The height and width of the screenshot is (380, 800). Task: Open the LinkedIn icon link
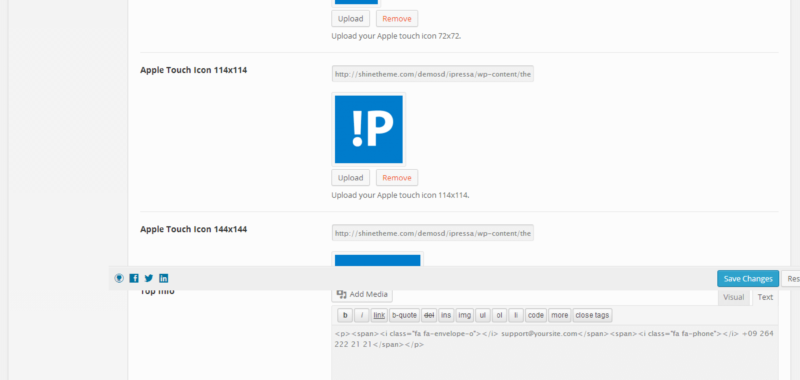163,278
